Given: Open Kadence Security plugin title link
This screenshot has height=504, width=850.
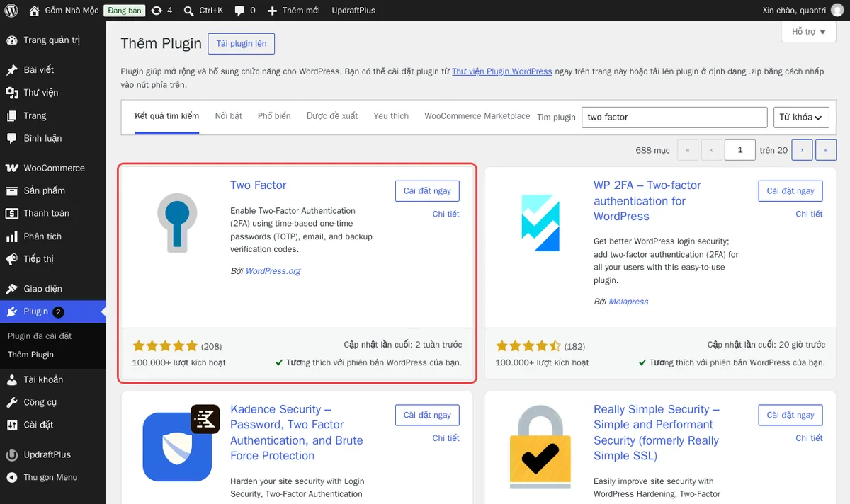Looking at the screenshot, I should 297,433.
